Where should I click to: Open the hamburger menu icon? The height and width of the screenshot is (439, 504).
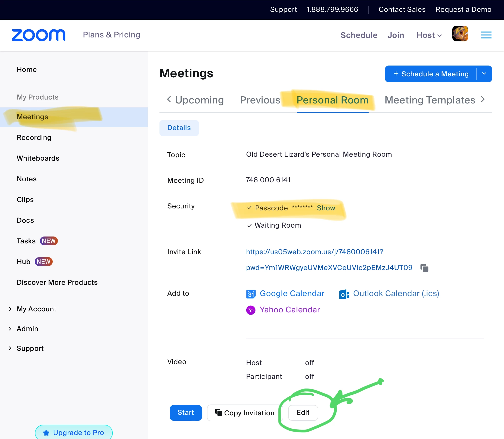[486, 35]
